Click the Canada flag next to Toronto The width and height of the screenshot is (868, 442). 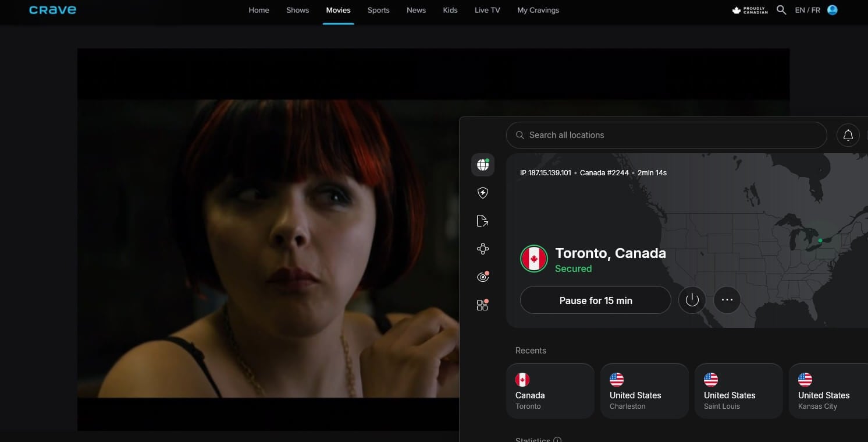click(x=533, y=259)
